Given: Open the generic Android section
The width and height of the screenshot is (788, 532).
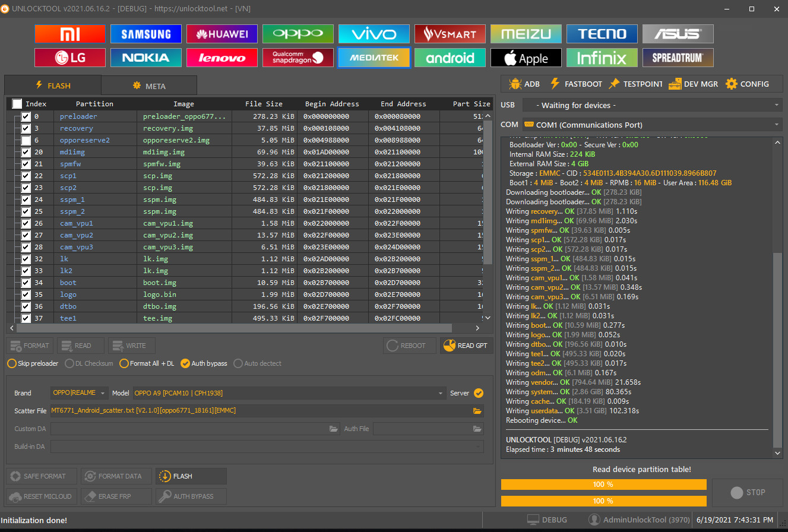Looking at the screenshot, I should point(450,58).
